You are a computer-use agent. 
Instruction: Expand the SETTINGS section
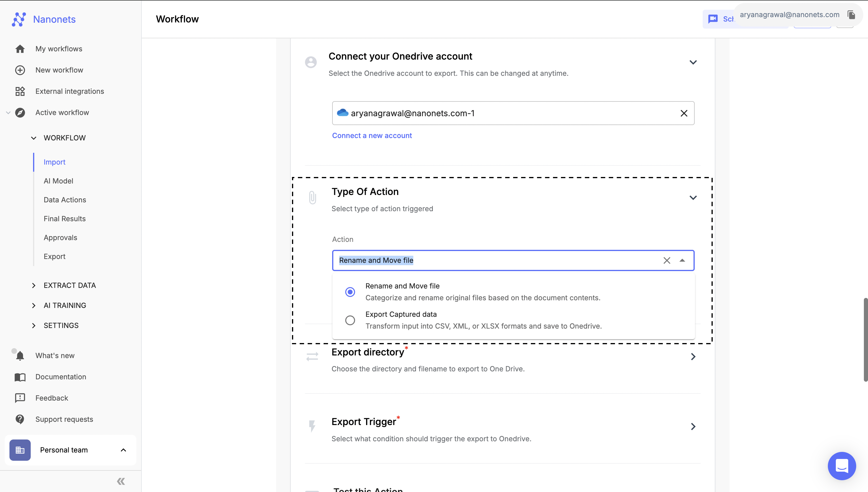point(33,325)
